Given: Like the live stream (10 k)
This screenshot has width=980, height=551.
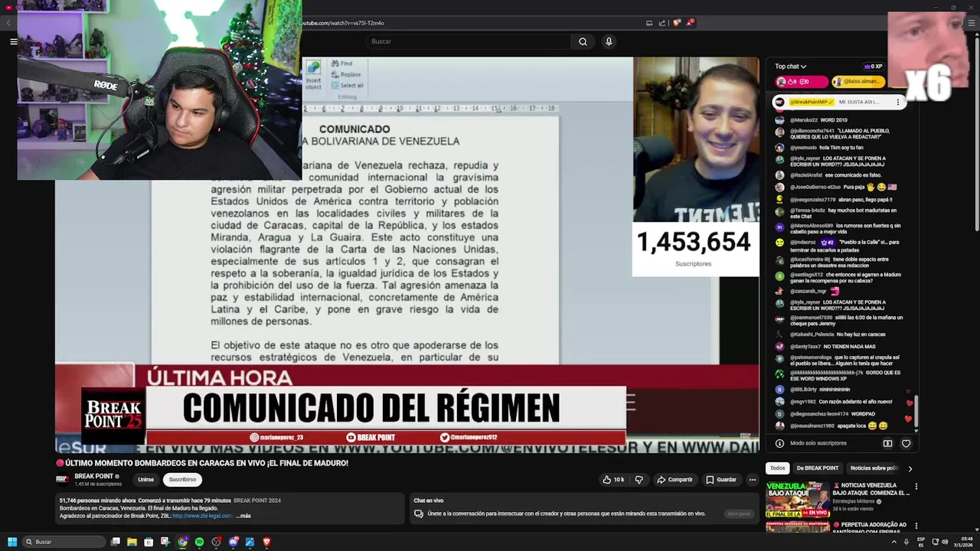Looking at the screenshot, I should point(613,480).
